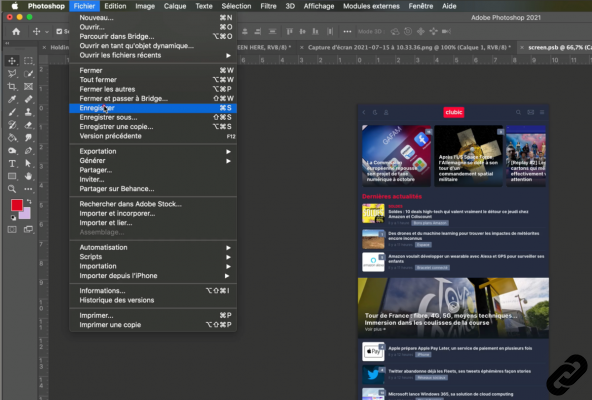Select Rechercher dans Adobe Stock... entry
The height and width of the screenshot is (400, 592).
coord(153,204)
